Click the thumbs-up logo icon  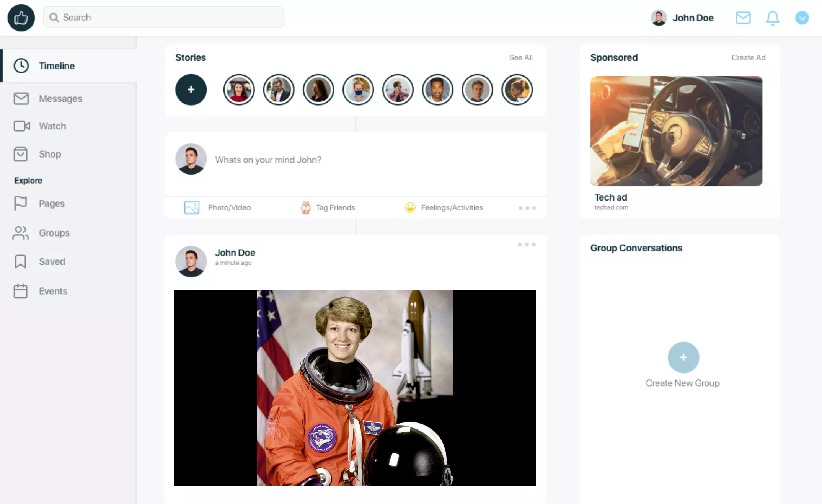(21, 18)
